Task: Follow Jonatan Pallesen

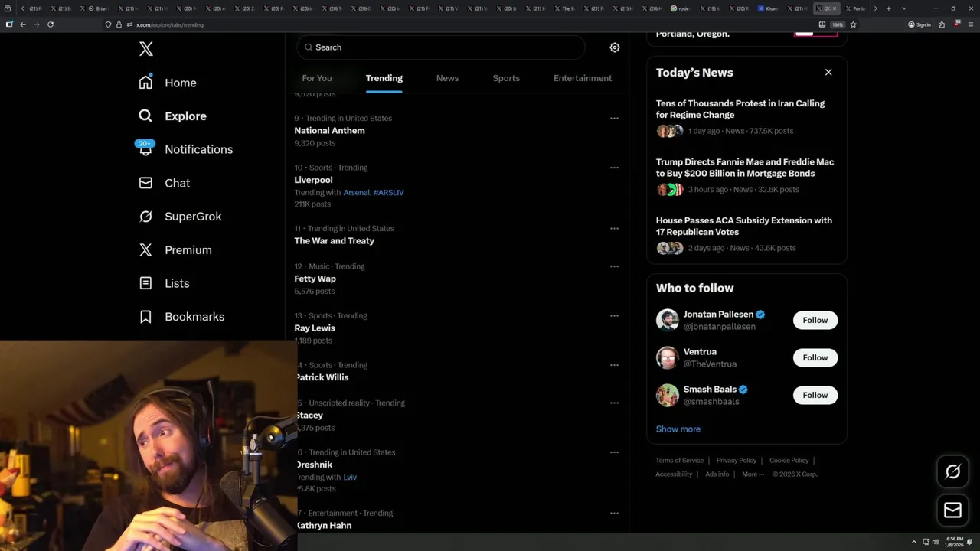Action: point(815,320)
